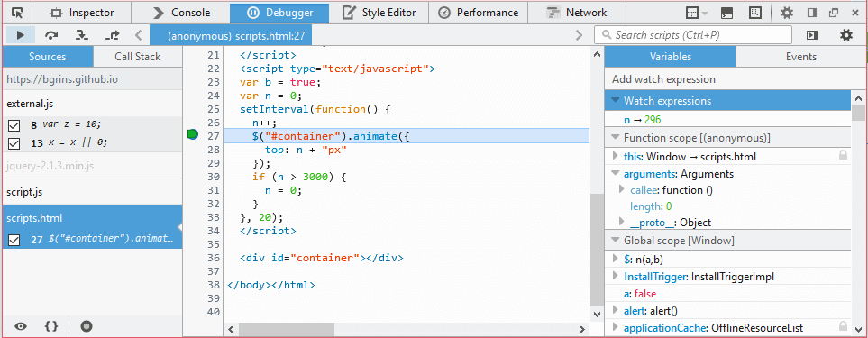Collapse Watch expressions section
The width and height of the screenshot is (868, 338).
[615, 101]
